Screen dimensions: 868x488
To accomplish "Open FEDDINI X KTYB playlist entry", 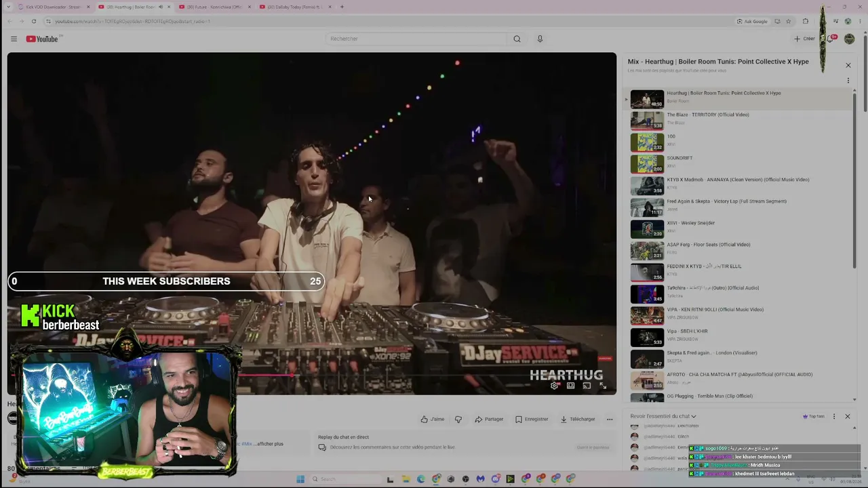I will (x=738, y=272).
